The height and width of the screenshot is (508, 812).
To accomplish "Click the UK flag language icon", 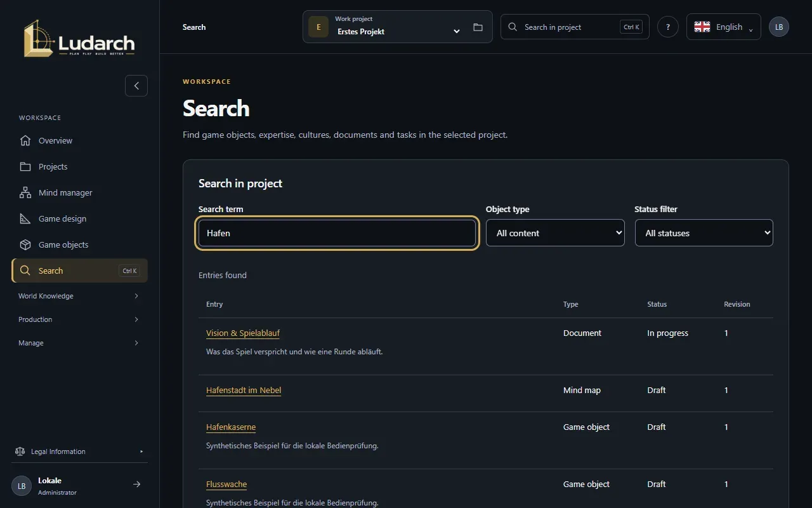I will (702, 27).
